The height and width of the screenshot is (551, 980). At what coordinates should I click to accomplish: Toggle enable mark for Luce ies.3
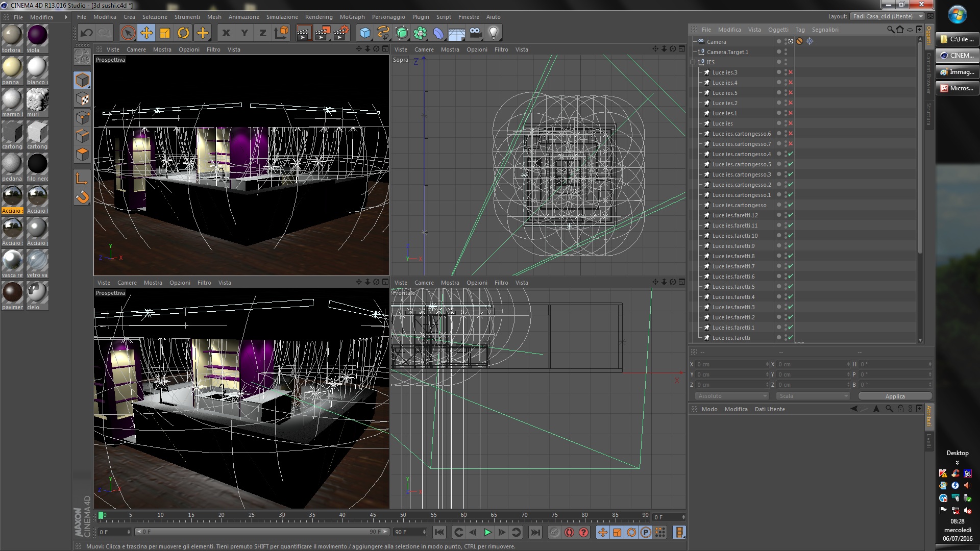coord(791,72)
